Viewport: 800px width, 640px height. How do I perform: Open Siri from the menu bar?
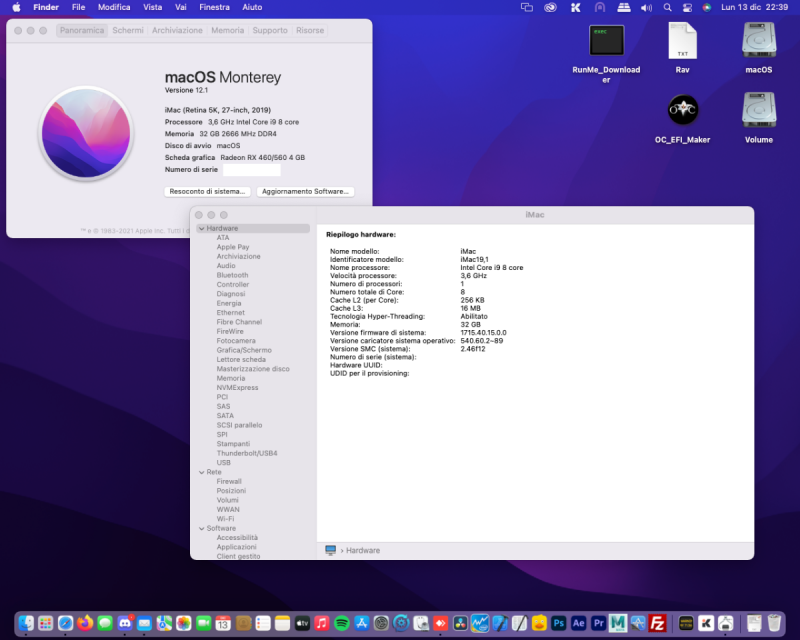coord(707,7)
